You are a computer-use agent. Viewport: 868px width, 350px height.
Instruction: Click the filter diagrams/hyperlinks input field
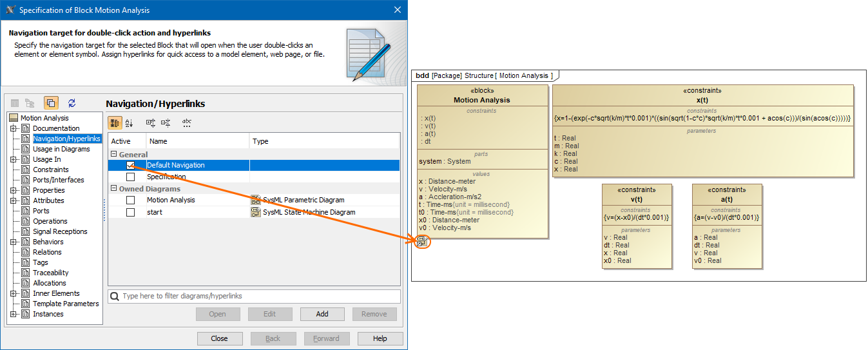(x=254, y=296)
